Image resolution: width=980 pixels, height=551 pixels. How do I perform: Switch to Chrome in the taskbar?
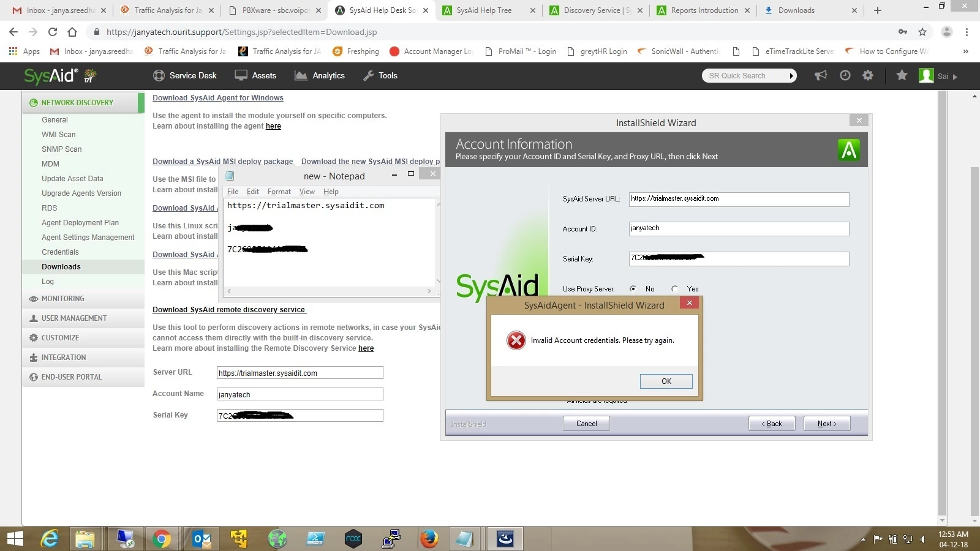pos(162,539)
